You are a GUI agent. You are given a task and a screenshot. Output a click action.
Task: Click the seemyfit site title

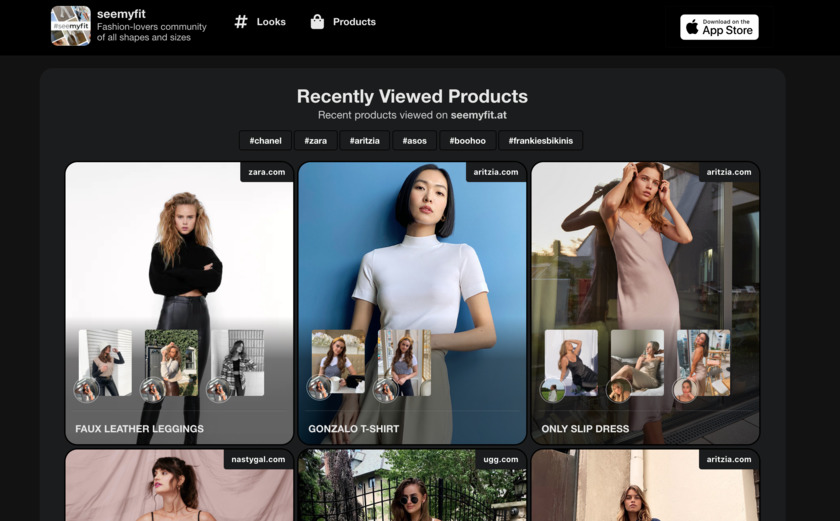pos(121,14)
